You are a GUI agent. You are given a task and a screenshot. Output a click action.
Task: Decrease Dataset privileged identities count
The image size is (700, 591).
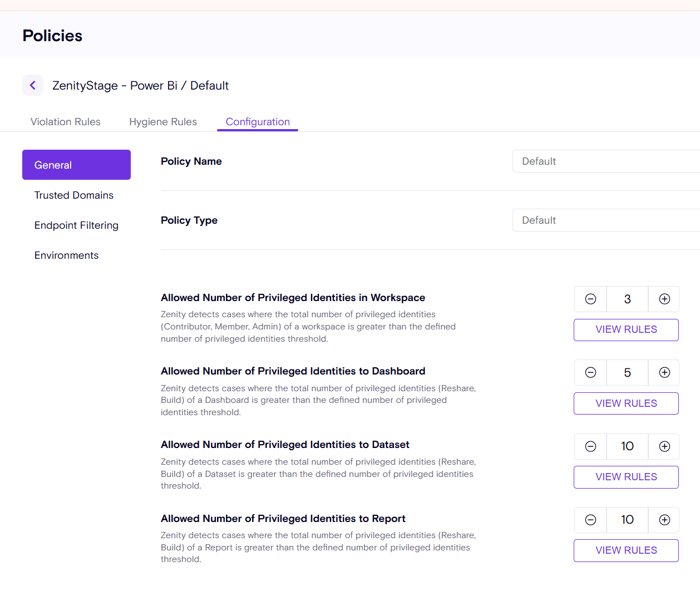coord(590,446)
